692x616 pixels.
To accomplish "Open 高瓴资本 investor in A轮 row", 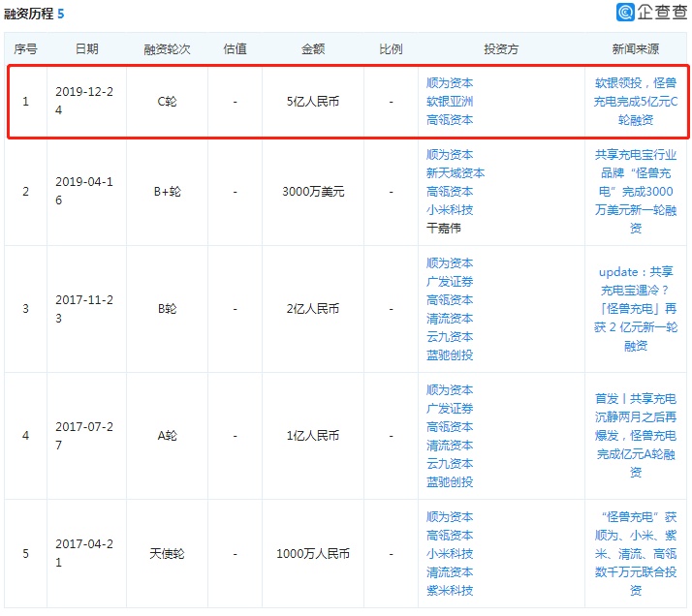I will click(450, 427).
